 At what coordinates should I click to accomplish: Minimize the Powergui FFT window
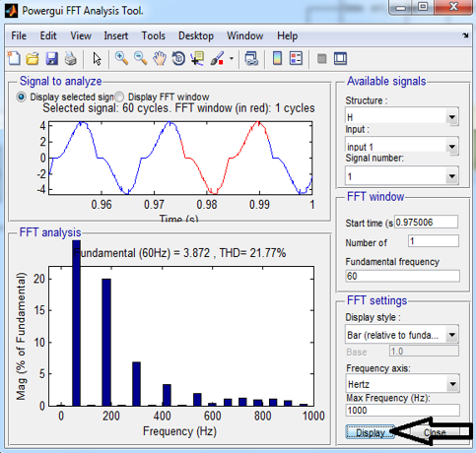(400, 7)
